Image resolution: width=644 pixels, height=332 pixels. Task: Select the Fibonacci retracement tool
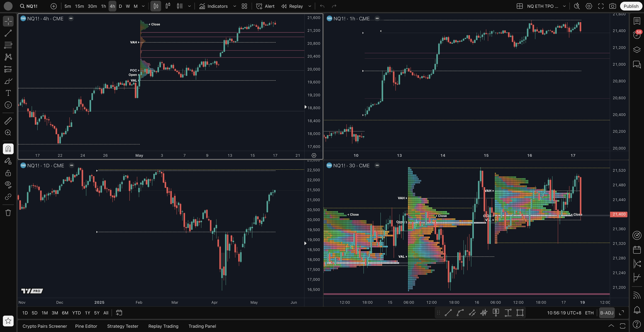click(8, 45)
